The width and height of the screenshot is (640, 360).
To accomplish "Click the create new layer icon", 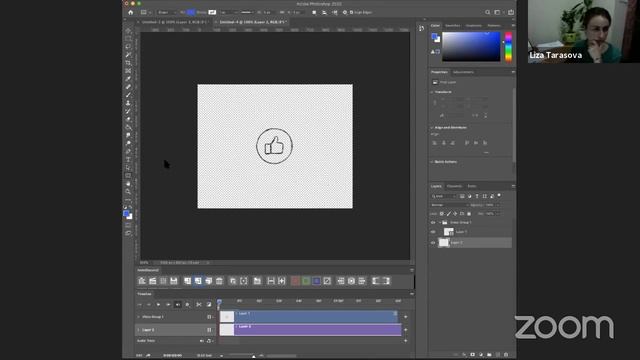I will (498, 355).
